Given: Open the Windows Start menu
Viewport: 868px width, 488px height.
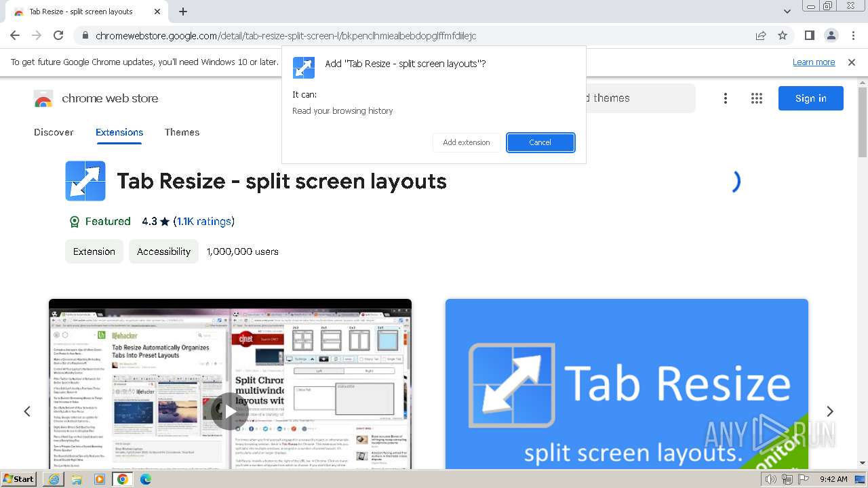Looking at the screenshot, I should 19,479.
